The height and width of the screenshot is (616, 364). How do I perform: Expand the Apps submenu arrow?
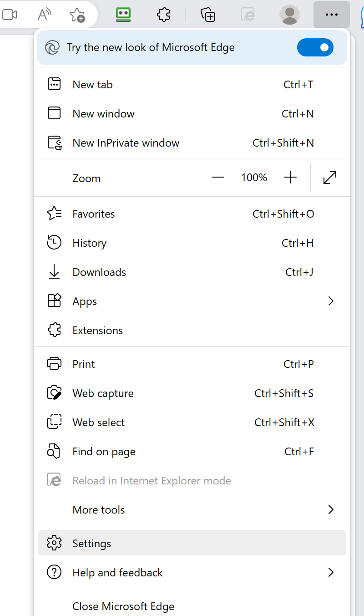coord(331,301)
